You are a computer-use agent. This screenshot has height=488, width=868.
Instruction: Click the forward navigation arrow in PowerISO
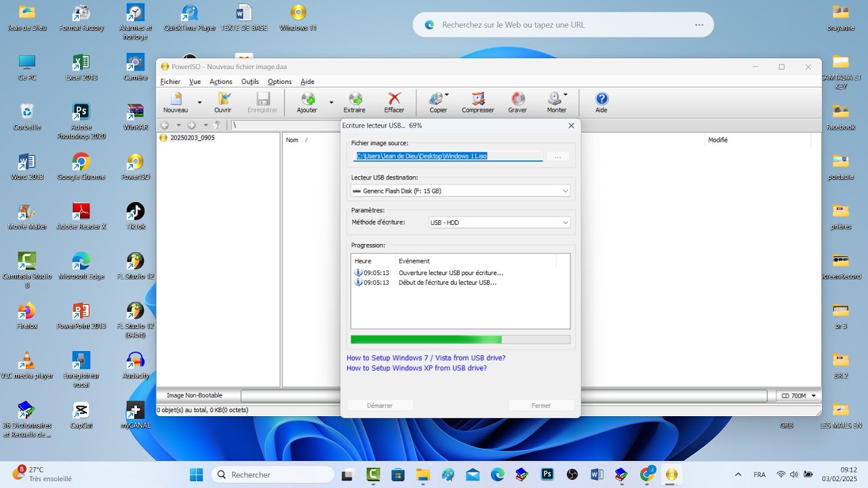click(x=191, y=125)
